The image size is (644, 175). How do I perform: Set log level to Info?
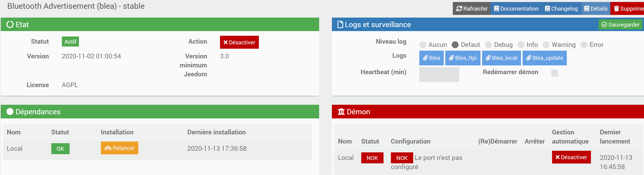(x=521, y=45)
